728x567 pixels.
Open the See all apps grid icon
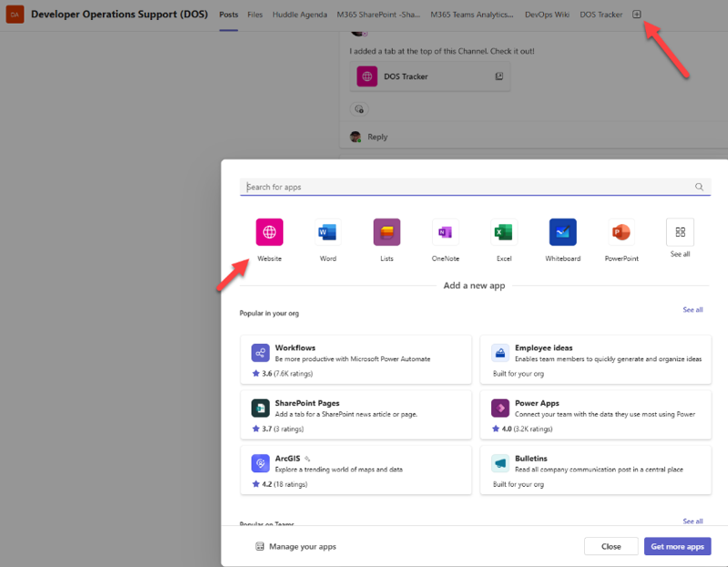tap(681, 232)
